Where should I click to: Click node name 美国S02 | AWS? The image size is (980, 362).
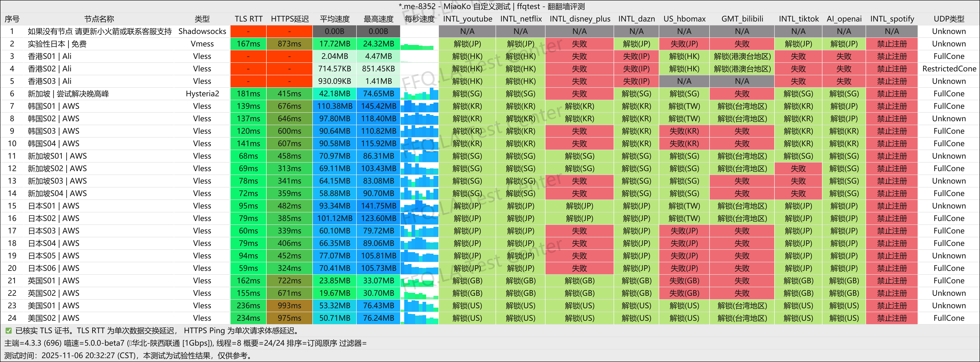pyautogui.click(x=54, y=318)
